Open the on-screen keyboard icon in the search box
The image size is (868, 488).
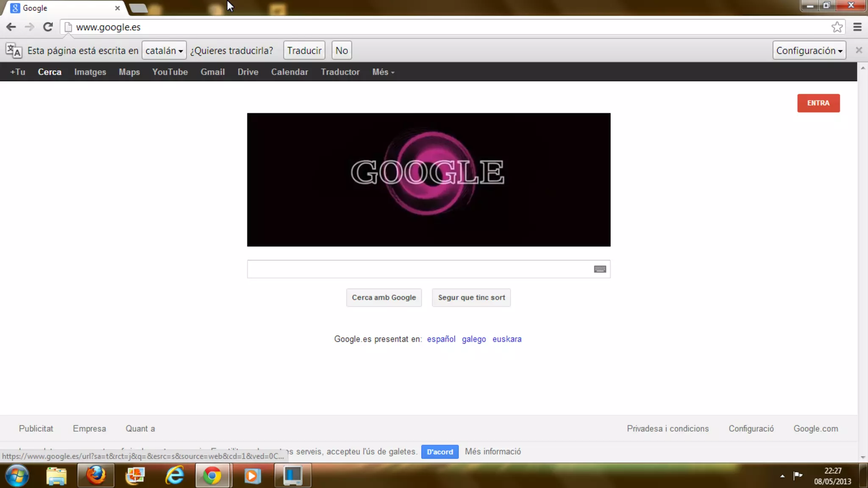(600, 269)
